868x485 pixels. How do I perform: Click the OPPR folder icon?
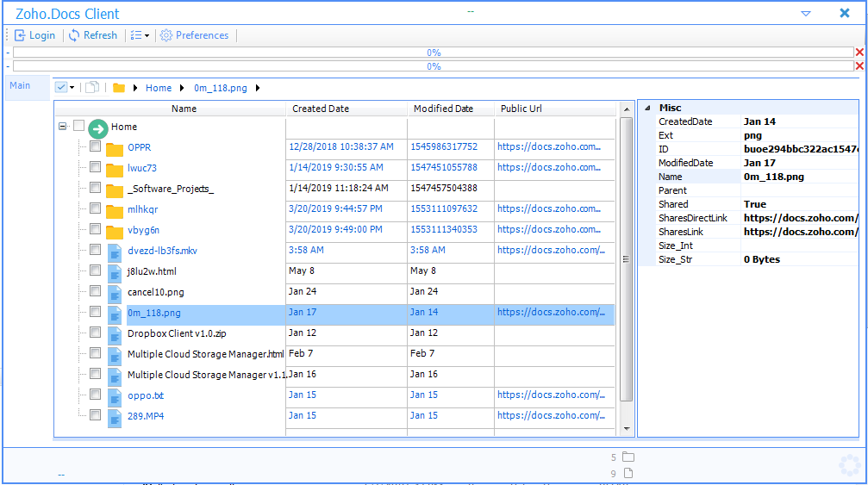click(x=115, y=149)
